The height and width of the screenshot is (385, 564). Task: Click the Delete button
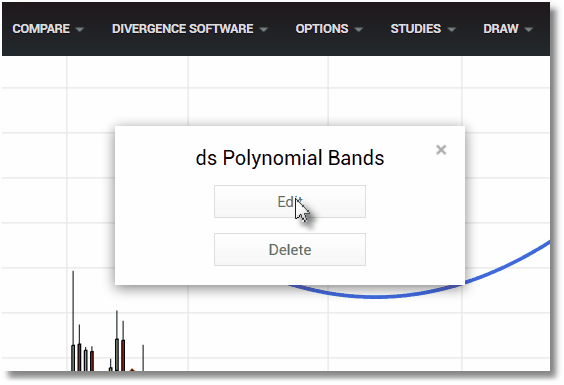pyautogui.click(x=290, y=249)
